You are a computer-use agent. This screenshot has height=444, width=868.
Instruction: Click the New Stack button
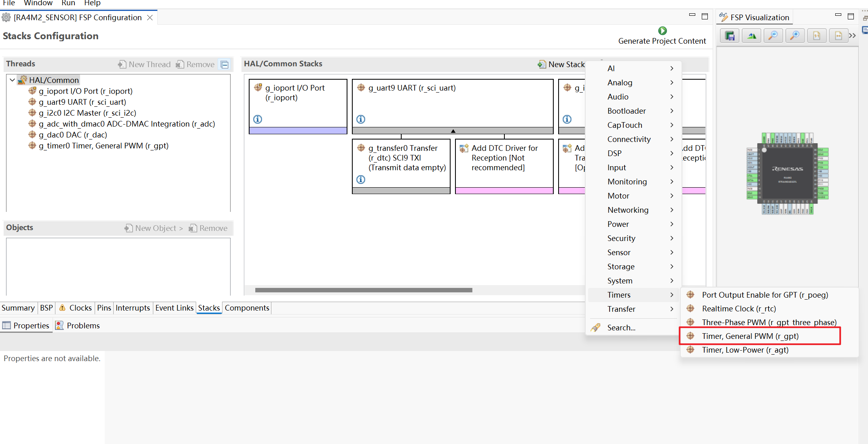tap(561, 64)
